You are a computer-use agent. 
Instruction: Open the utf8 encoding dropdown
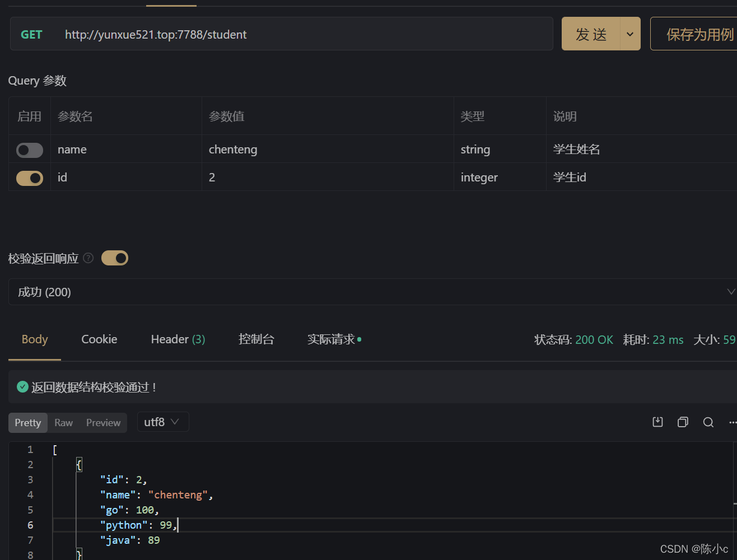pos(162,422)
